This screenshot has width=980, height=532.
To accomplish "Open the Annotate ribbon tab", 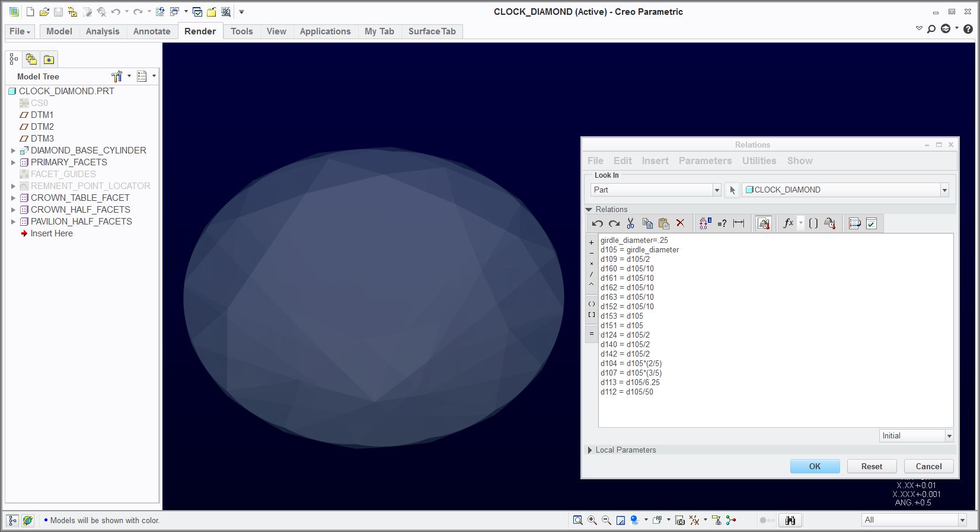I will coord(152,31).
